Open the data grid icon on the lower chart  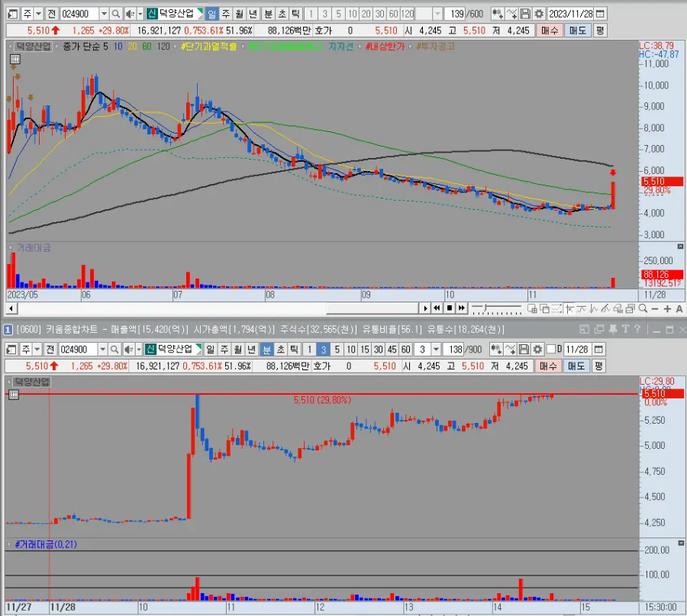[14, 395]
